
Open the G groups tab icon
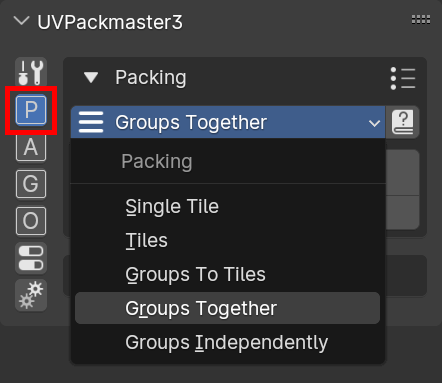(31, 184)
